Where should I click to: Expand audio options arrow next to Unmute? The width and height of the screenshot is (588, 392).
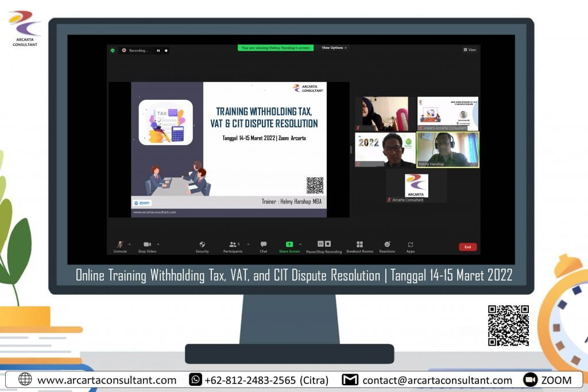click(x=129, y=244)
